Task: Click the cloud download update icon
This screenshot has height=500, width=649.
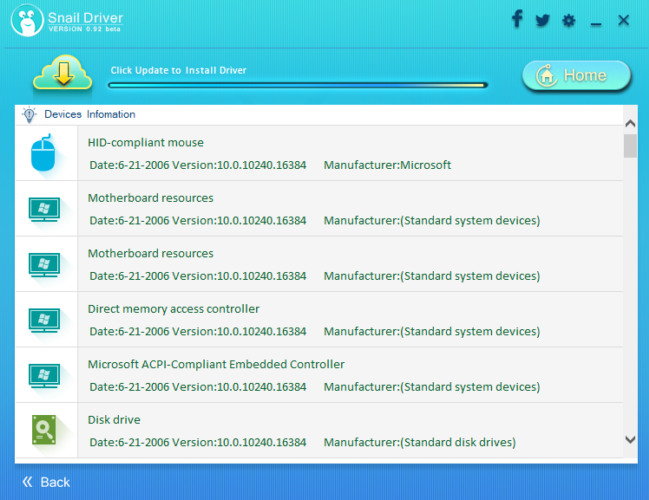Action: 62,75
